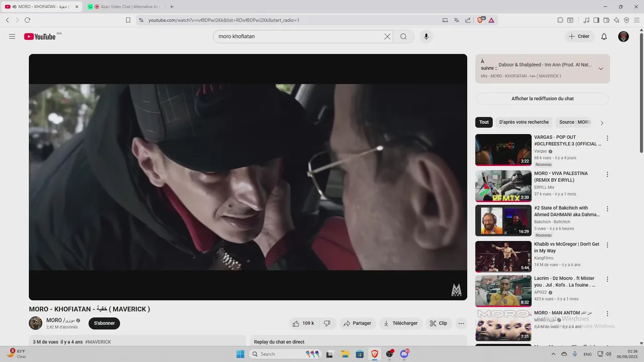The width and height of the screenshot is (644, 362).
Task: Toggle the browser sidebar panel
Action: [x=596, y=20]
